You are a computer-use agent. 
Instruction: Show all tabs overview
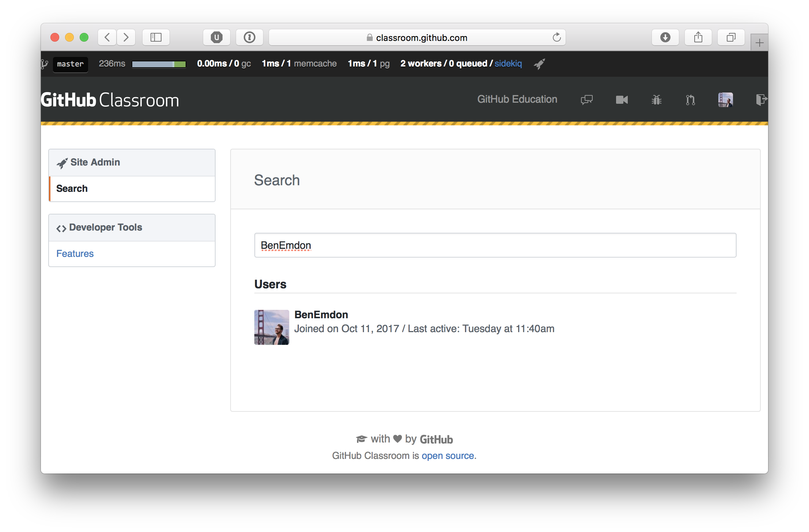tap(731, 37)
